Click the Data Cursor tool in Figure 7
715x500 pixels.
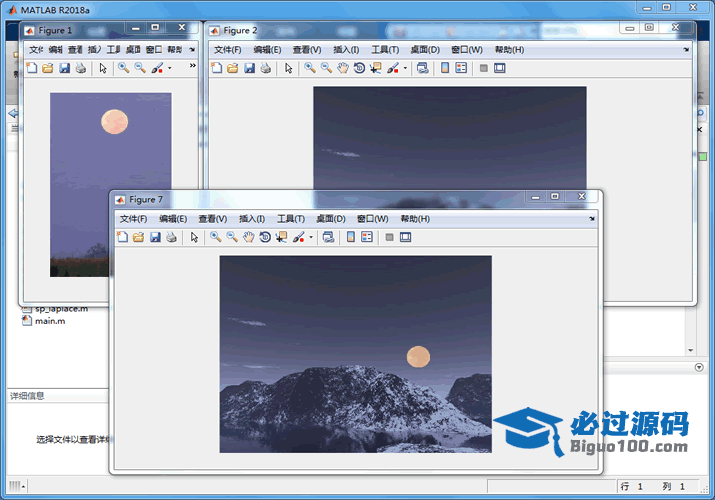click(281, 237)
